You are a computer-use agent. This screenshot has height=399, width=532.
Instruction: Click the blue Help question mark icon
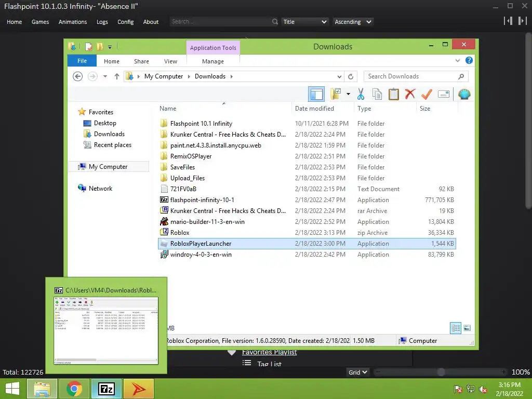click(x=469, y=60)
